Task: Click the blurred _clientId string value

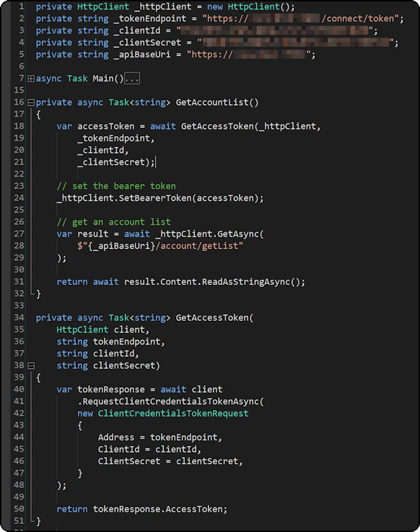Action: (x=275, y=30)
